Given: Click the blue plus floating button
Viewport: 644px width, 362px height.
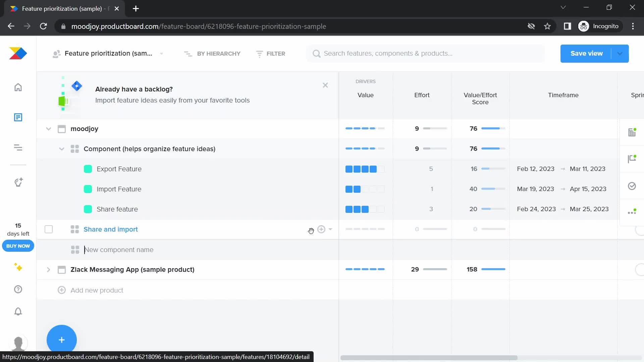Looking at the screenshot, I should [62, 340].
